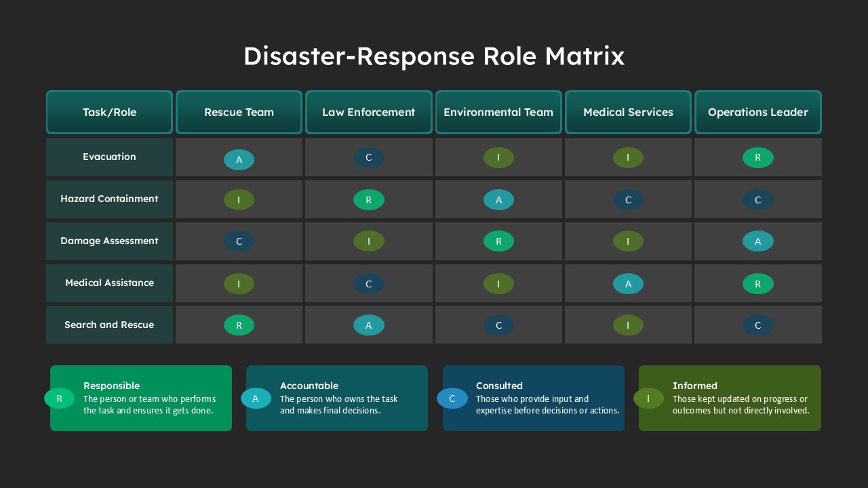Select Medical Assistance Operations Leader 'R' badge
This screenshot has width=868, height=488.
(x=758, y=284)
